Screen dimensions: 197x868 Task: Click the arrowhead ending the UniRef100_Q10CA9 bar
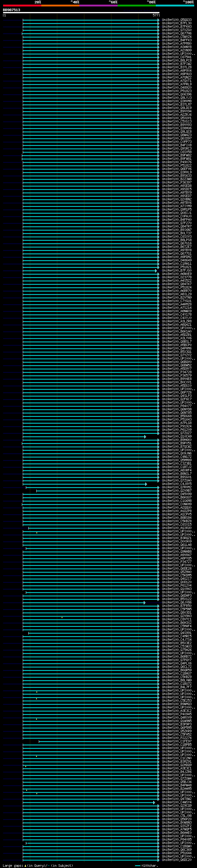145,437
